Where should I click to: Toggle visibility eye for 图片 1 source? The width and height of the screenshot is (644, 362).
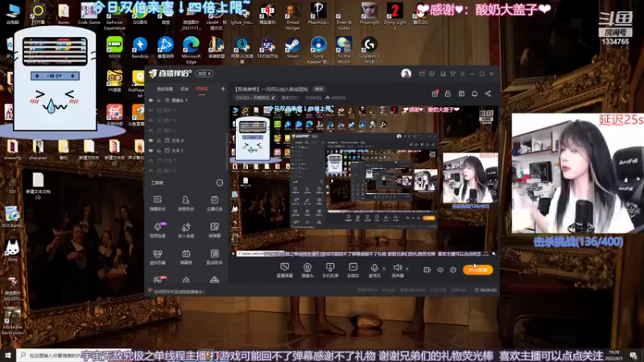pos(151,130)
